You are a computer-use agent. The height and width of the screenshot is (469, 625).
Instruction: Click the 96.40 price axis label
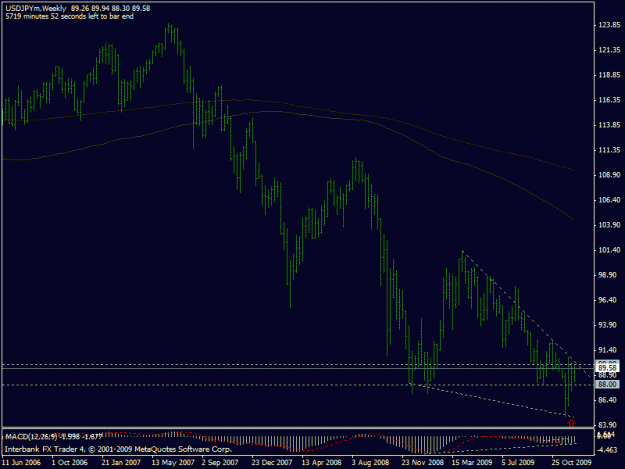[609, 300]
